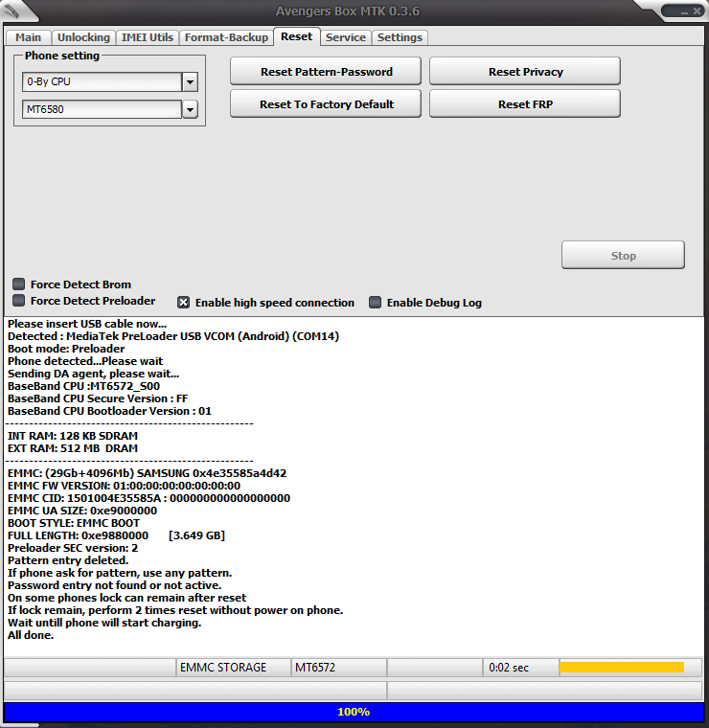Click 'FULL LENGTH: 0xe9880000' line
The width and height of the screenshot is (709, 728).
[x=116, y=535]
